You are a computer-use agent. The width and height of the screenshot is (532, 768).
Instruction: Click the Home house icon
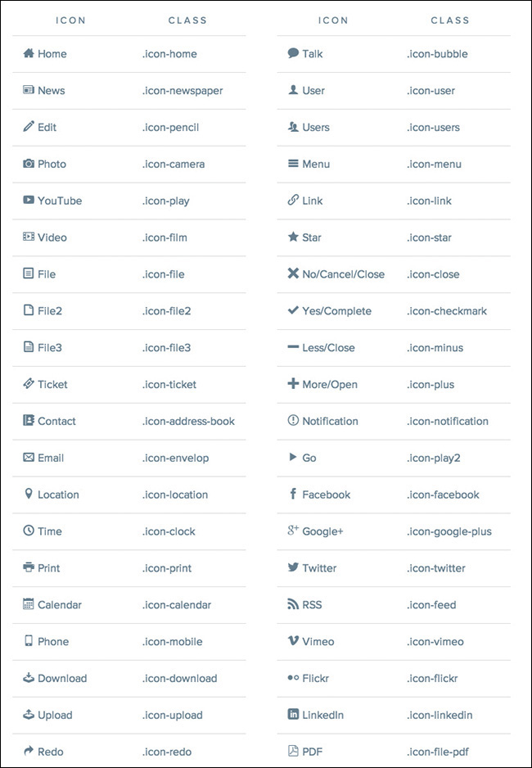[x=29, y=53]
